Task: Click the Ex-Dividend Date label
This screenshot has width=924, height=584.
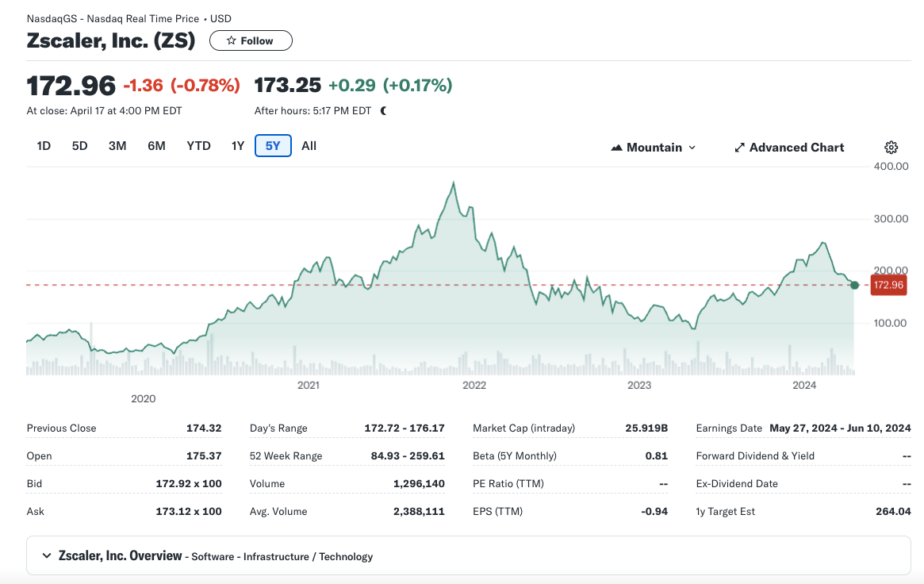Action: pos(737,483)
